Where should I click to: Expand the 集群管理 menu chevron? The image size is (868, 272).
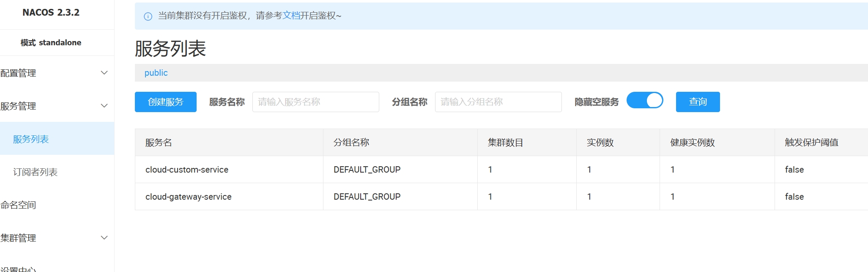104,238
